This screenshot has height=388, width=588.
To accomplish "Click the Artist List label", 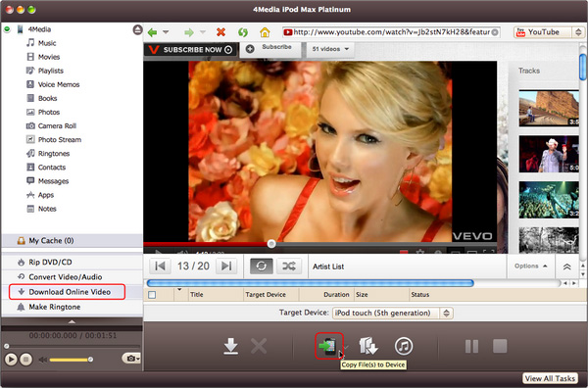I will click(328, 267).
